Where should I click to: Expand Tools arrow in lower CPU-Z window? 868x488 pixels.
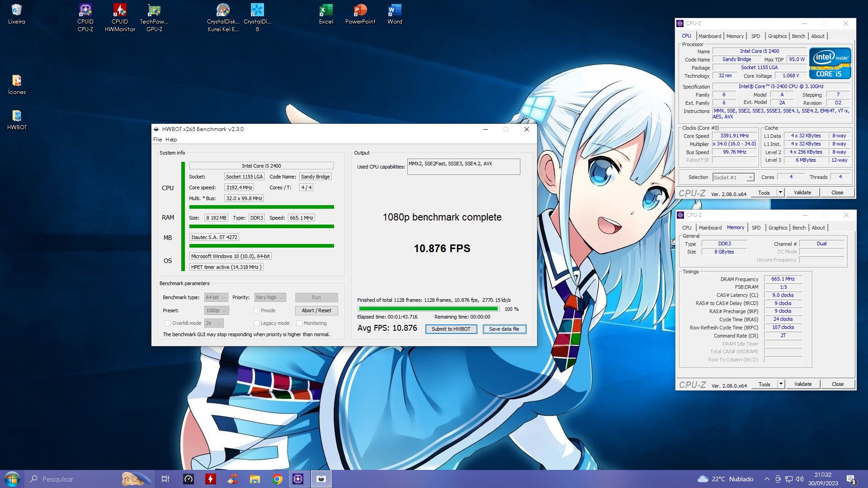(781, 384)
